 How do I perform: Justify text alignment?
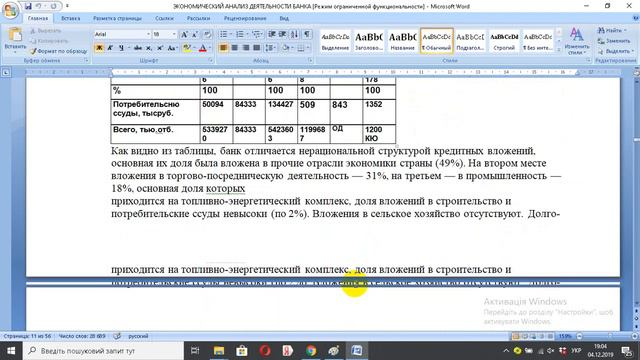(x=256, y=48)
